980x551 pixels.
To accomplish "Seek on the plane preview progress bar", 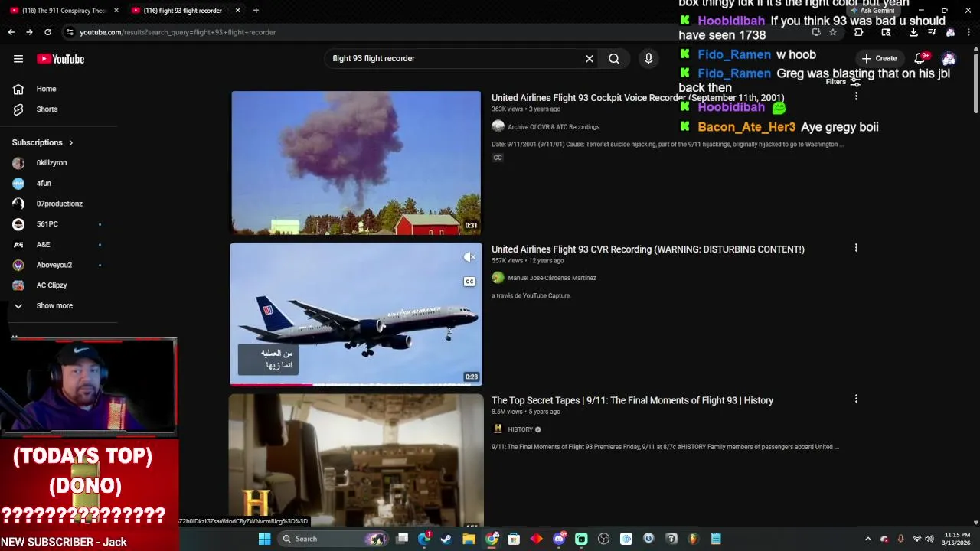I will [x=356, y=384].
